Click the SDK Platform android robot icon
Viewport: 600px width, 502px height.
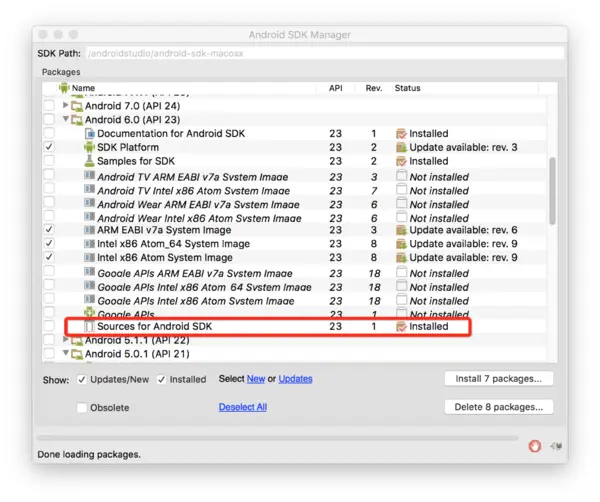[89, 147]
